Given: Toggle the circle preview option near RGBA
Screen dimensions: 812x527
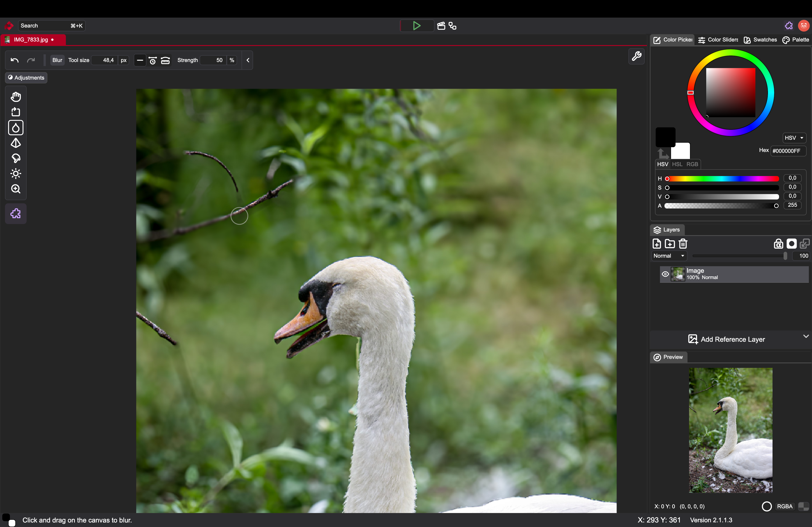Looking at the screenshot, I should (767, 506).
